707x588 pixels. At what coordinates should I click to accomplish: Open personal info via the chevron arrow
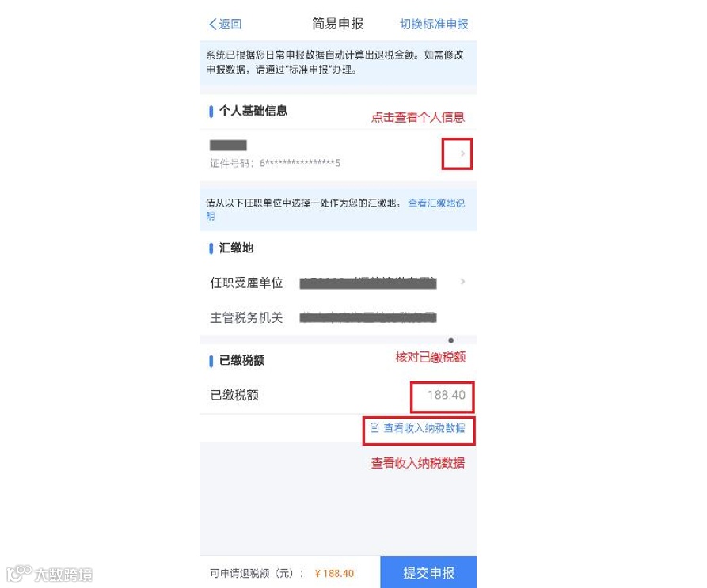tap(462, 154)
